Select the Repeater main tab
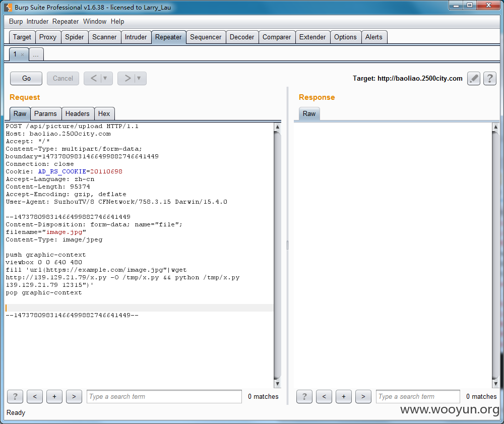 (168, 37)
